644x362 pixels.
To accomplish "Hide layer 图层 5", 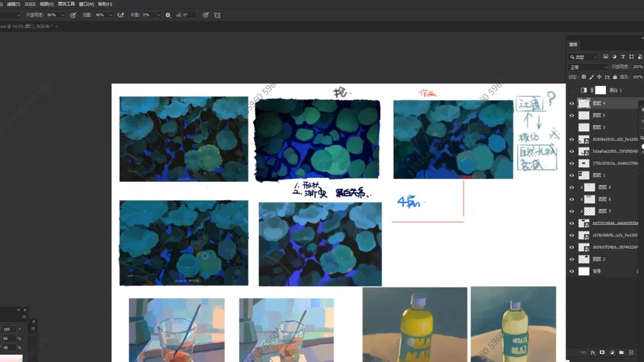I will click(x=572, y=115).
